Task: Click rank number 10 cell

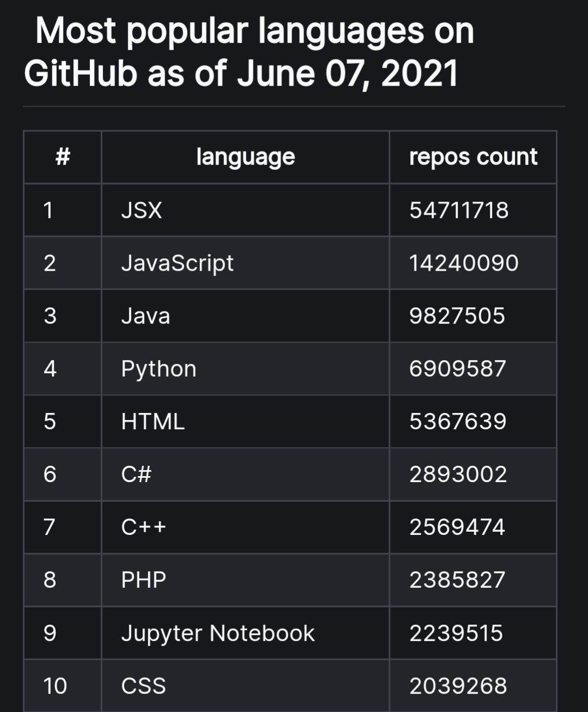Action: click(63, 686)
